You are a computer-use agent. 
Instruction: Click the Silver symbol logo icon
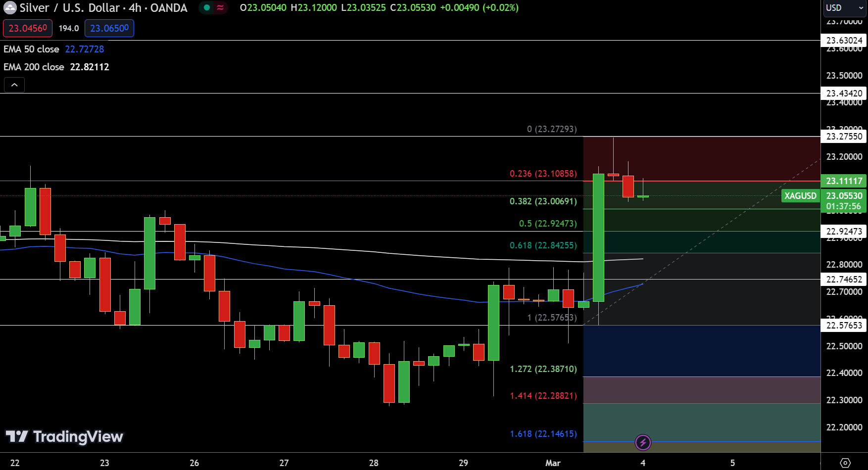[10, 8]
